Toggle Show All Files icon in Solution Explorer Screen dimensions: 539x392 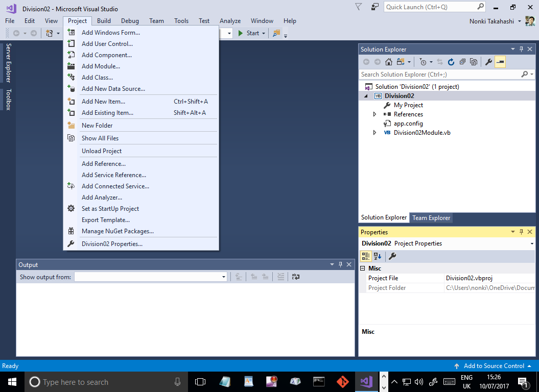point(474,62)
